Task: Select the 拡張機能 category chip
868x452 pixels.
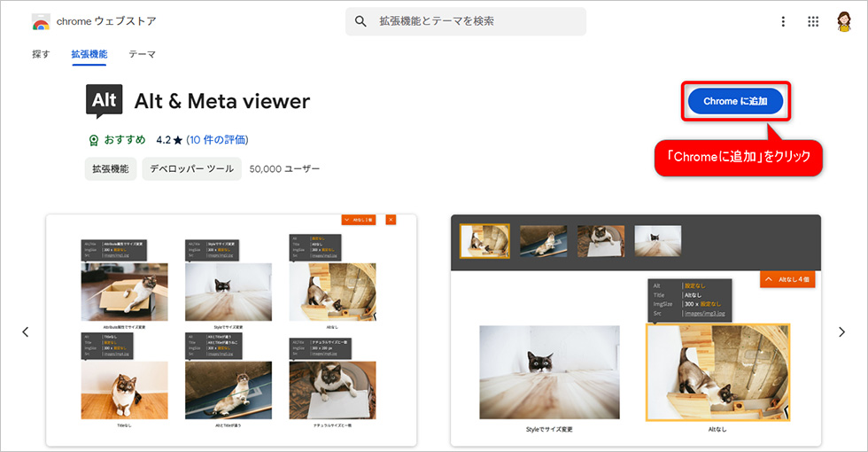Action: tap(111, 169)
